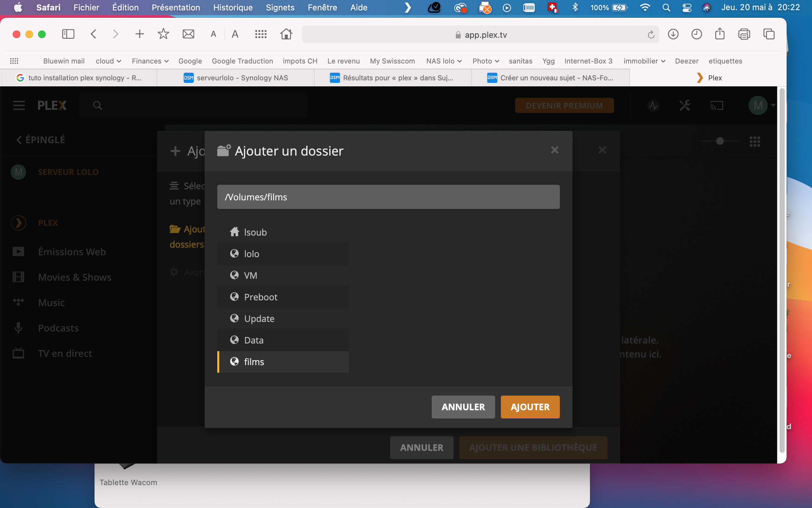Viewport: 812px width, 508px height.
Task: Show favorites grid icon in bookmarks bar
Action: pyautogui.click(x=14, y=61)
